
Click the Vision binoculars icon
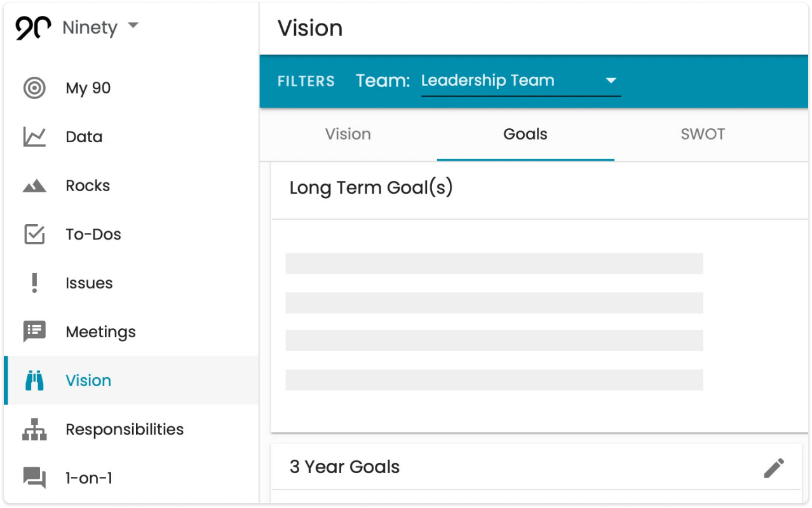pyautogui.click(x=33, y=380)
